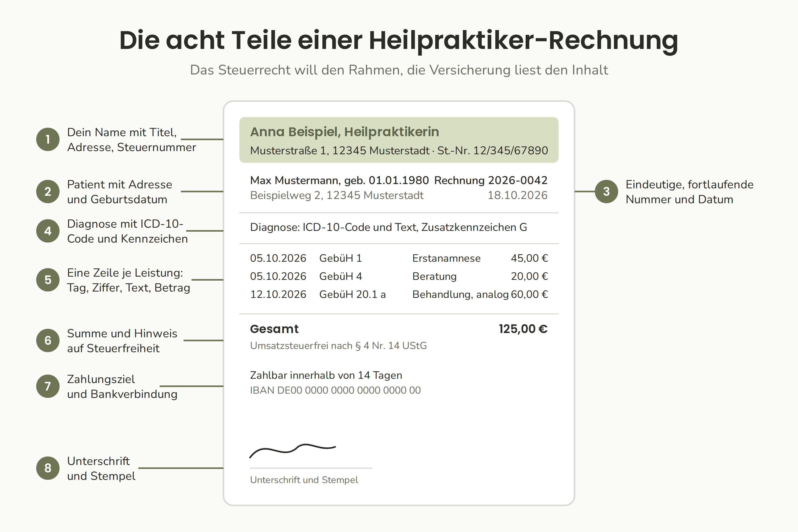798x532 pixels.
Task: Click invoice date '18.10.2026'
Action: [518, 196]
